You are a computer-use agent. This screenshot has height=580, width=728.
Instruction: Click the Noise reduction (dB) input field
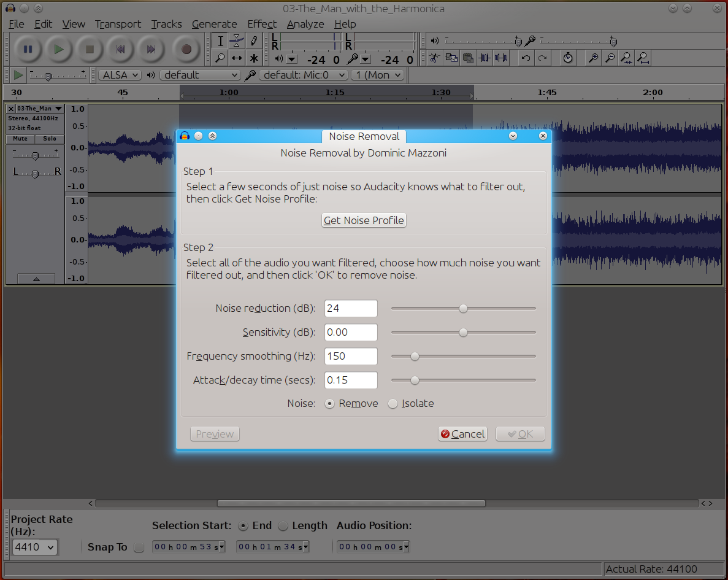coord(351,309)
